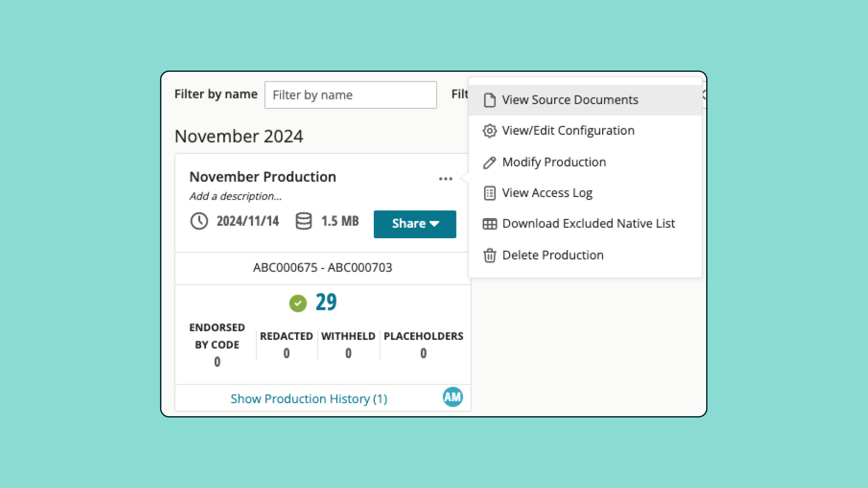Click the pencil icon for Modify Production
The height and width of the screenshot is (488, 868).
pos(489,162)
